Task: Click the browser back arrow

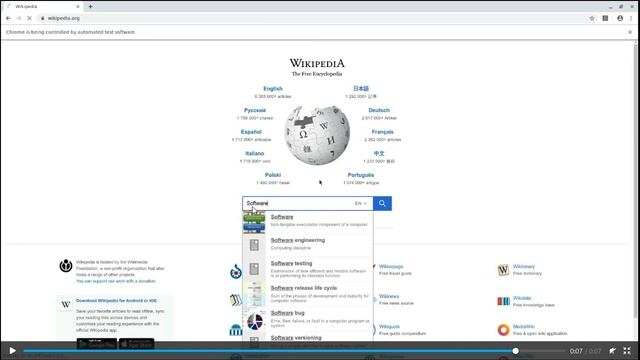Action: click(x=9, y=18)
